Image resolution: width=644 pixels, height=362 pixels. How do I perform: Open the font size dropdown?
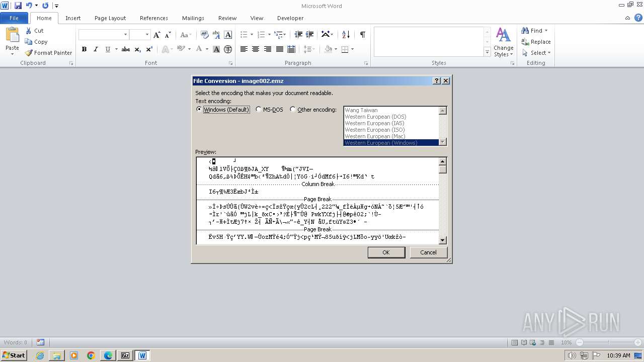click(x=147, y=35)
